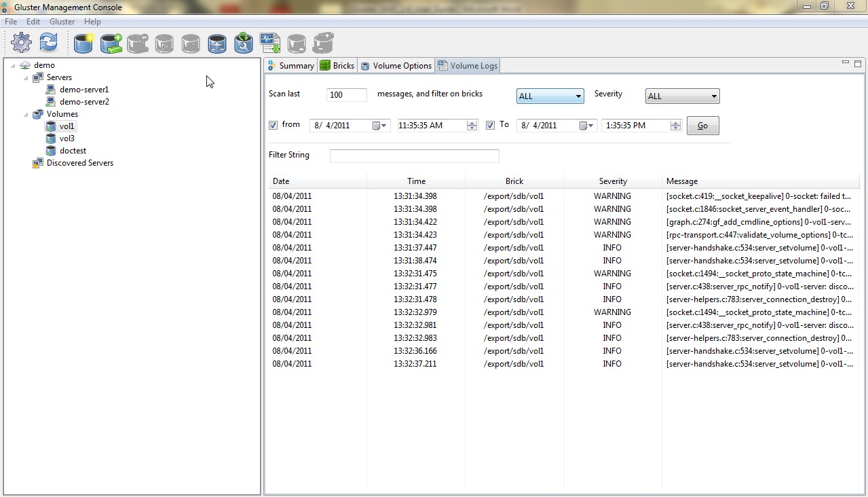Click the From time spinner arrows
The height and width of the screenshot is (497, 868).
[472, 126]
